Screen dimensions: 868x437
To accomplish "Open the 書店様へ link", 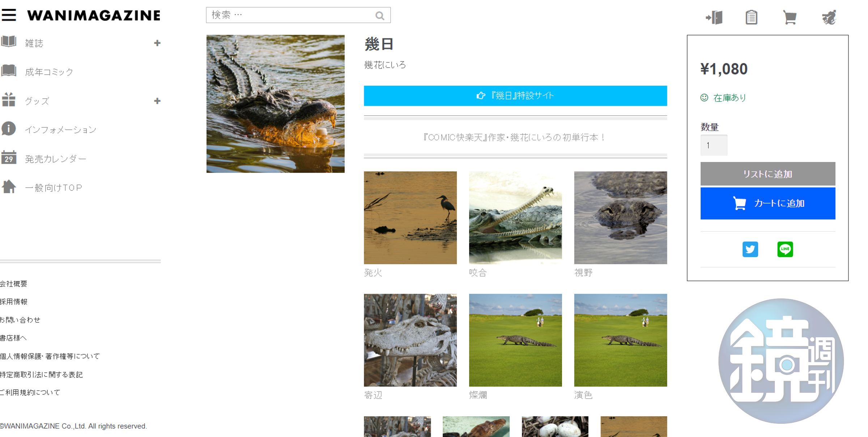I will pyautogui.click(x=13, y=338).
